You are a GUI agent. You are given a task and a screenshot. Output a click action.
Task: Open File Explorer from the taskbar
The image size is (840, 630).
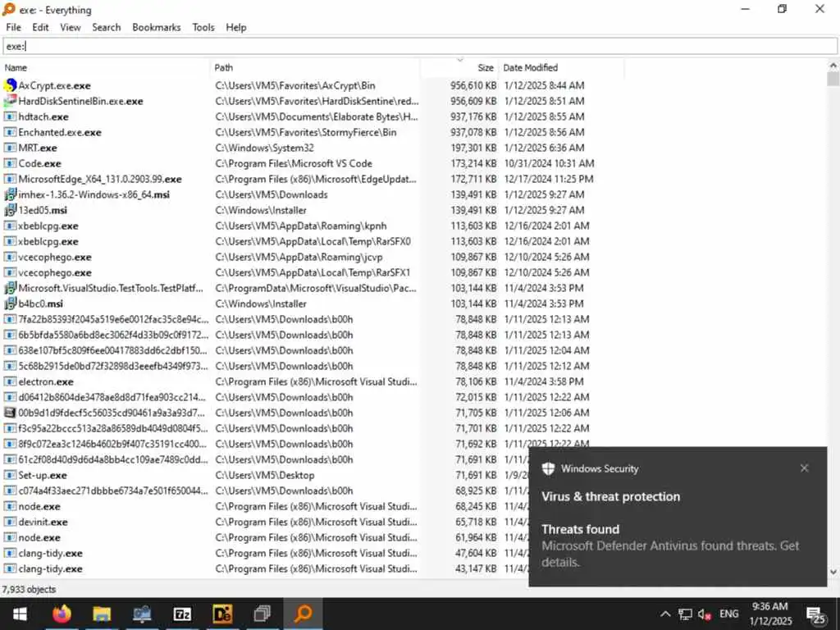102,614
